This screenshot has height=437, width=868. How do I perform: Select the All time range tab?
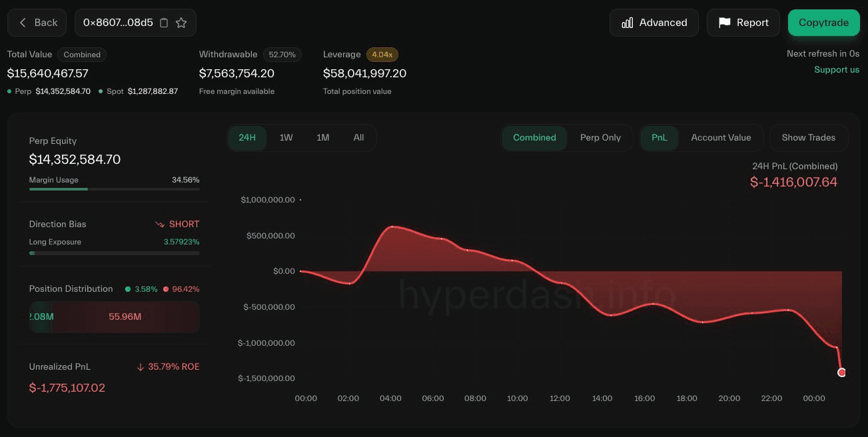[359, 138]
